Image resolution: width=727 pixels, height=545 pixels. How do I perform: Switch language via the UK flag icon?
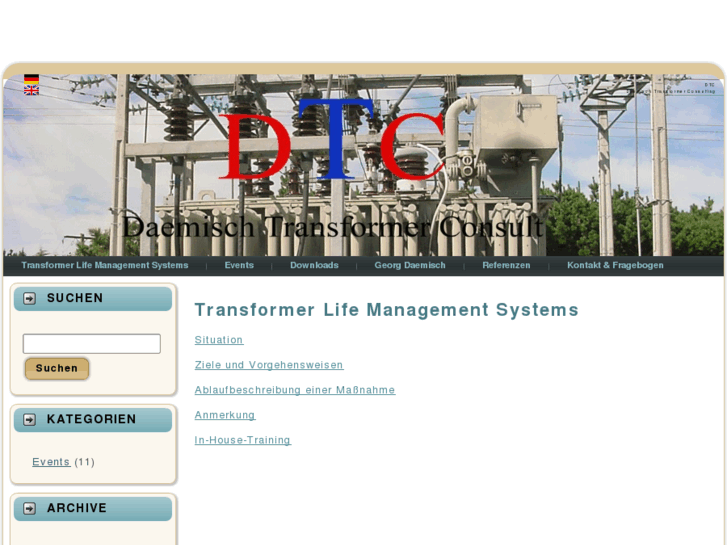[31, 90]
